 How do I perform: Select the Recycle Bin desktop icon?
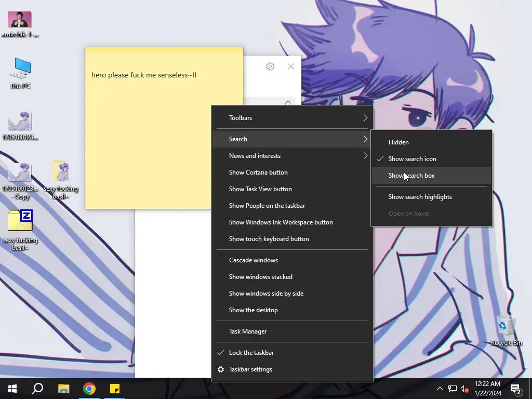click(506, 330)
